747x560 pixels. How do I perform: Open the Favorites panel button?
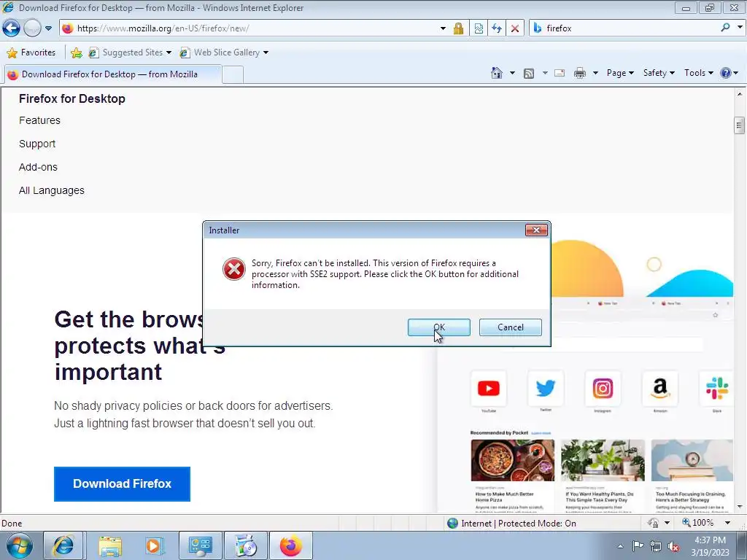pos(31,52)
